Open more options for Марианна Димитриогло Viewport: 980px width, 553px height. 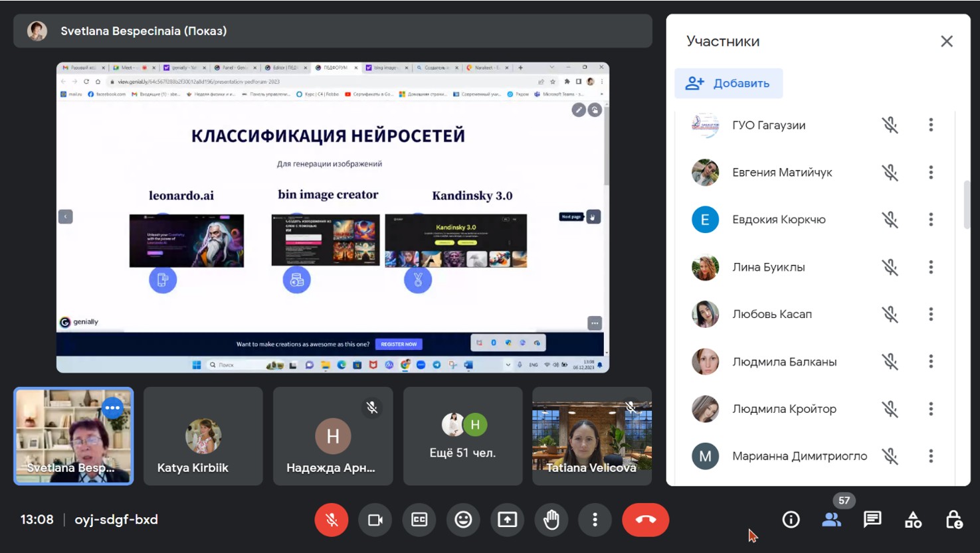931,456
